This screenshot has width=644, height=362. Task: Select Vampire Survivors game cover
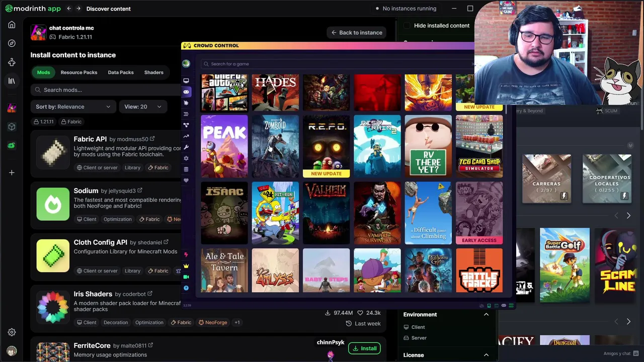click(377, 213)
